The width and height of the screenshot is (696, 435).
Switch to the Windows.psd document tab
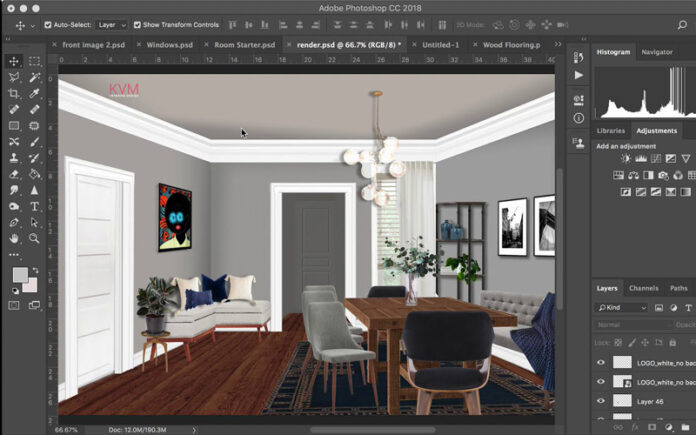(170, 45)
